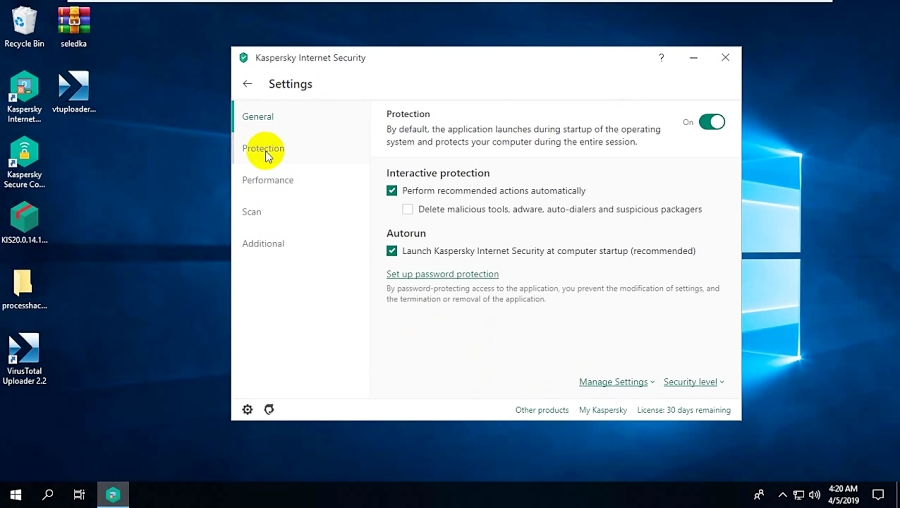The image size is (900, 508).
Task: Open the Action Center notification icon
Action: [878, 494]
